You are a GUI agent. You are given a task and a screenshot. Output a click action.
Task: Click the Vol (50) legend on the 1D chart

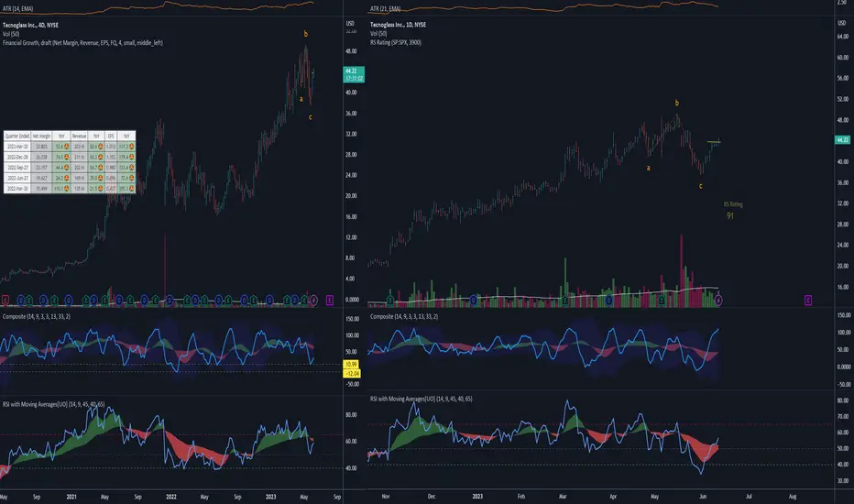[378, 33]
